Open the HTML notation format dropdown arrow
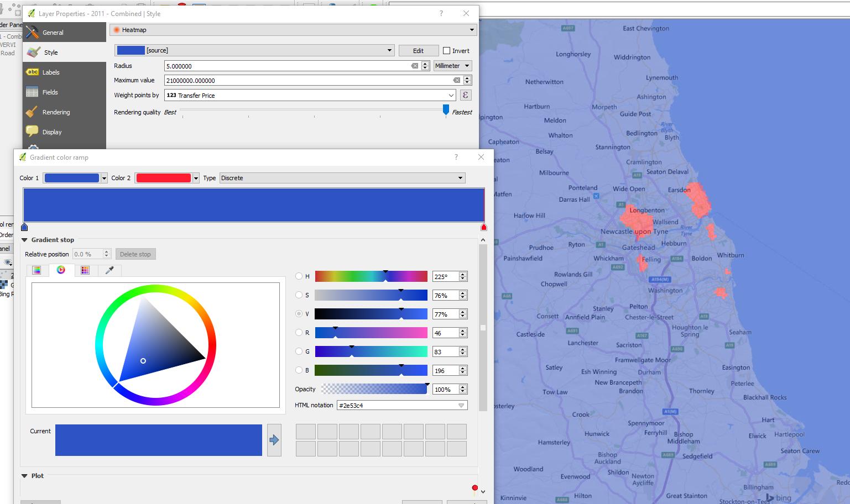Image resolution: width=850 pixels, height=504 pixels. 461,406
